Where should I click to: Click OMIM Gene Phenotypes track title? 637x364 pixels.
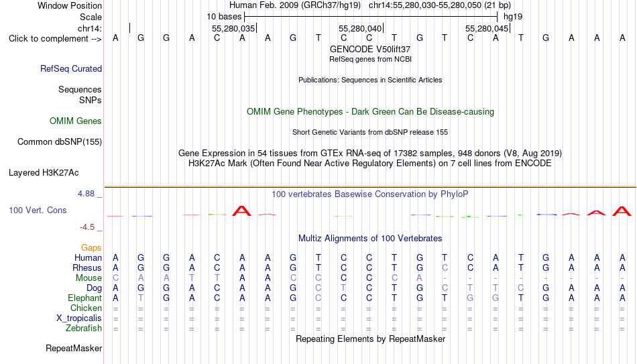click(370, 112)
